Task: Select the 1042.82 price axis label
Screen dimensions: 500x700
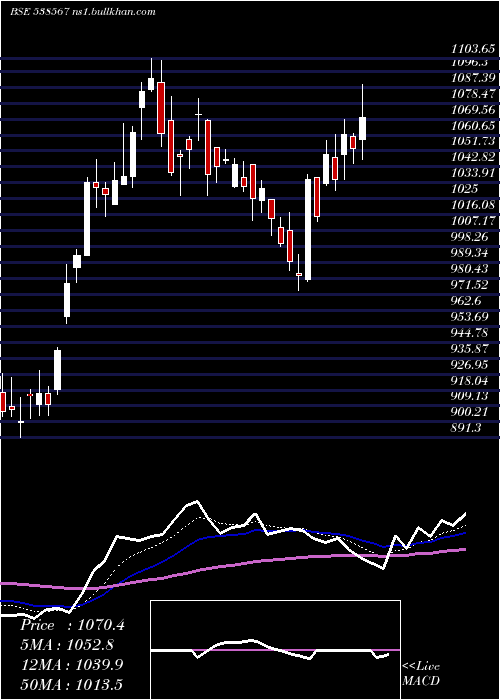Action: click(473, 157)
